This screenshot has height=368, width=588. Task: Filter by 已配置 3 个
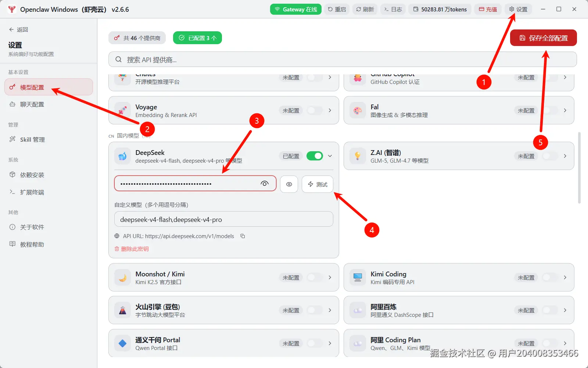point(197,38)
